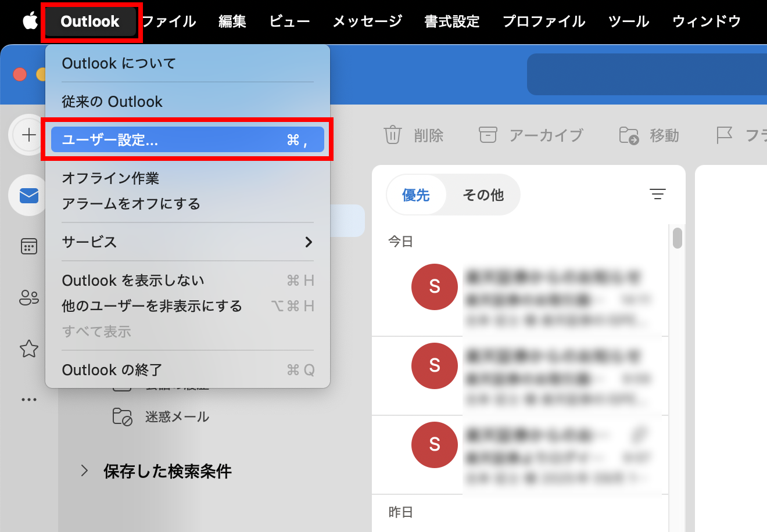Click the new message plus button
The image size is (767, 532).
pos(28,135)
